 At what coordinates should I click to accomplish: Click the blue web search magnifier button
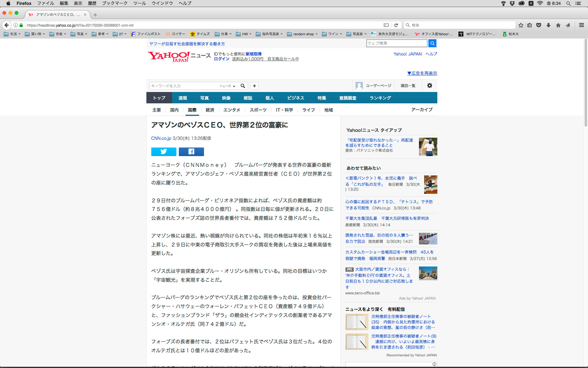[x=432, y=43]
